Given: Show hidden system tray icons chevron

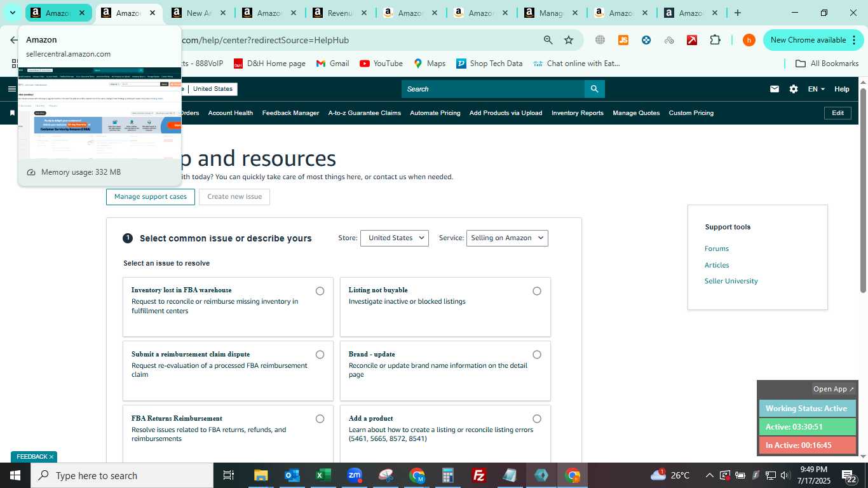Looking at the screenshot, I should click(x=709, y=475).
